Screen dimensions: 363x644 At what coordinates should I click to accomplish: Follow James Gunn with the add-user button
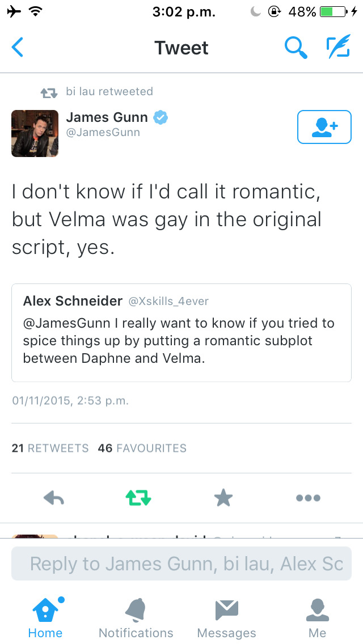(324, 127)
